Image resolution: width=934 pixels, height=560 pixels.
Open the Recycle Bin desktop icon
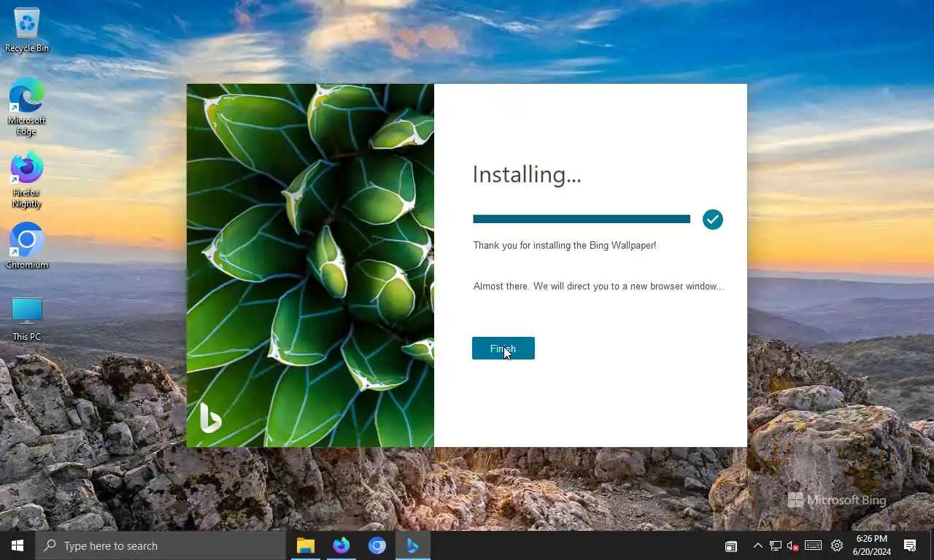(x=27, y=31)
